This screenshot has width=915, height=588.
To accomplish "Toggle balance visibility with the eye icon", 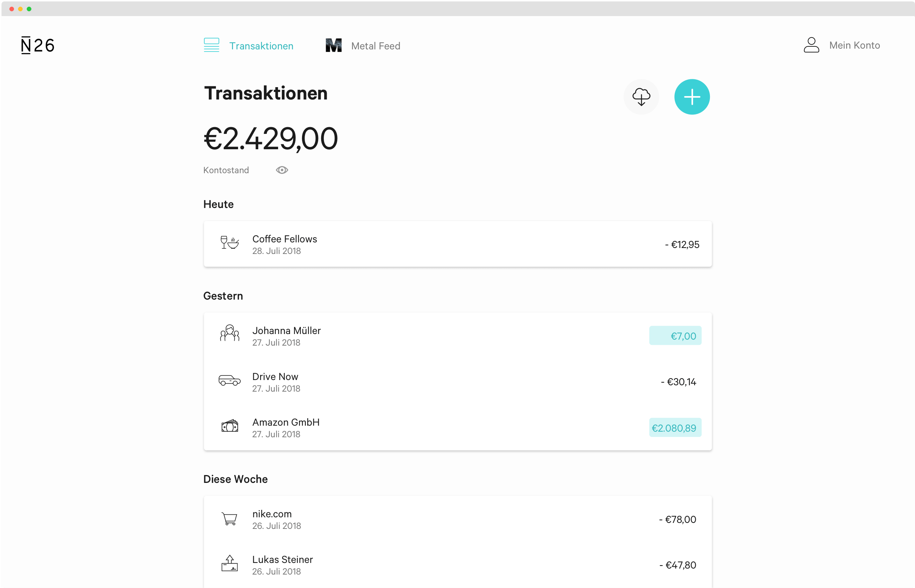I will coord(282,170).
